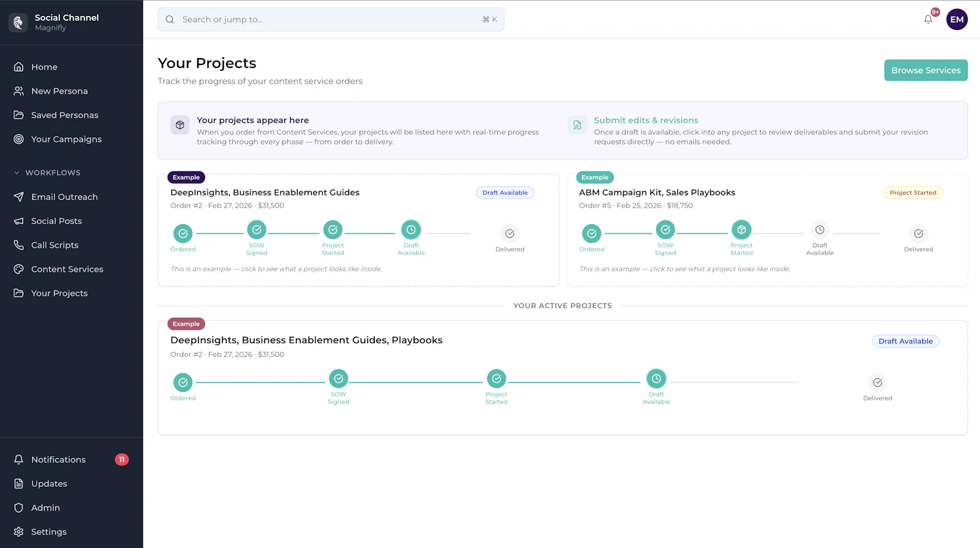Click the Saved Personas folder icon
980x548 pixels.
click(x=19, y=115)
